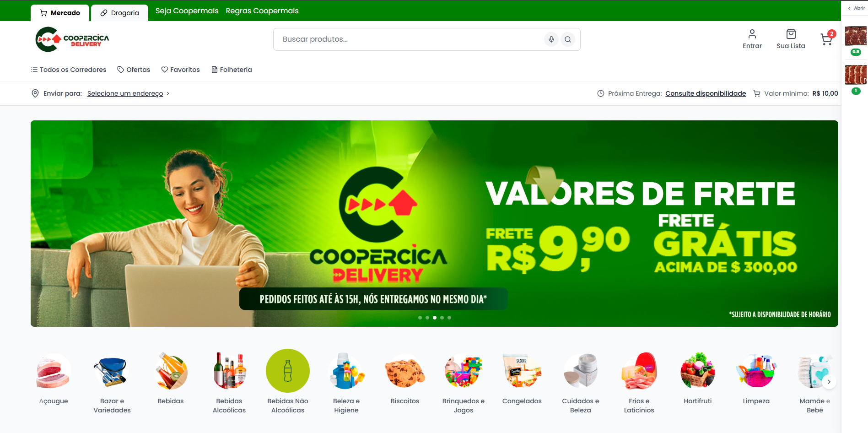Select the Mercado tab
This screenshot has height=433, width=868.
point(60,13)
